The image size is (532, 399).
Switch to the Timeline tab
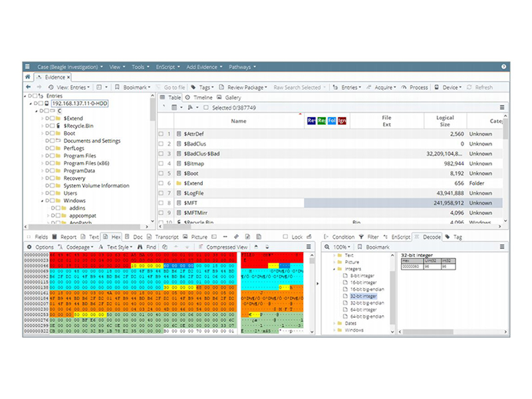199,97
